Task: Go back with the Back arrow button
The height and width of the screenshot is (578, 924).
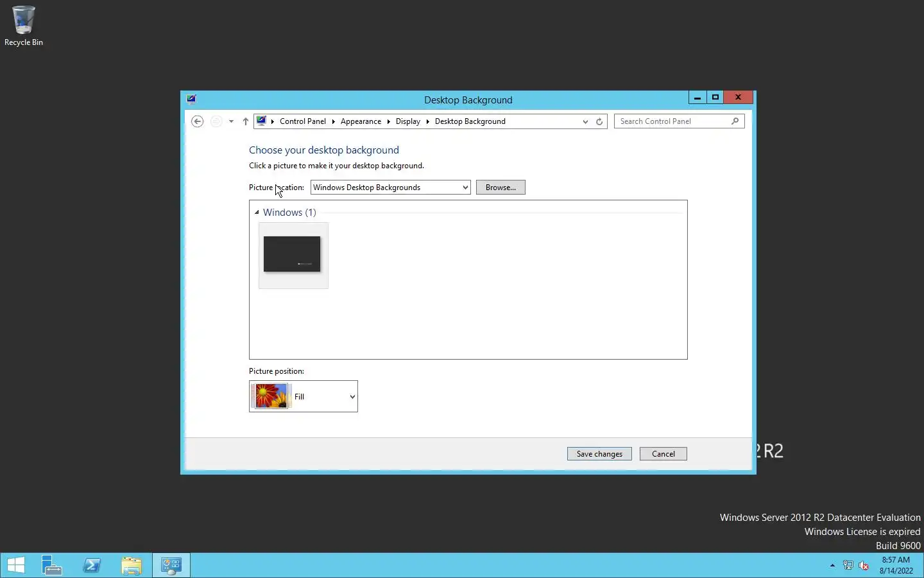Action: point(198,121)
